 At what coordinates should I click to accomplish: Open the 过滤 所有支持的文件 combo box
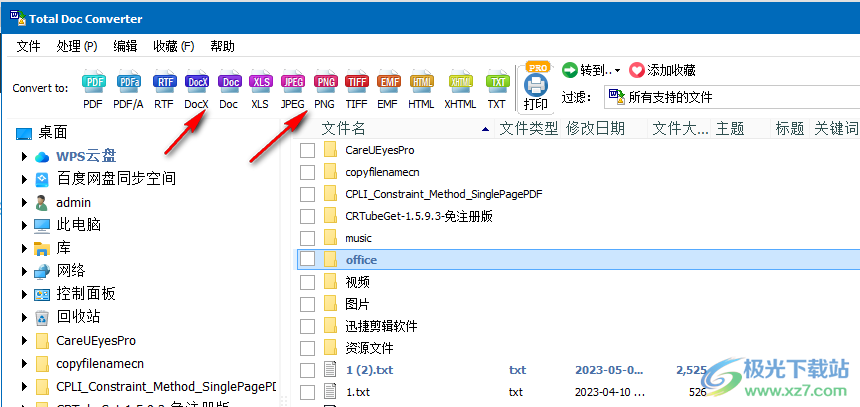[732, 98]
